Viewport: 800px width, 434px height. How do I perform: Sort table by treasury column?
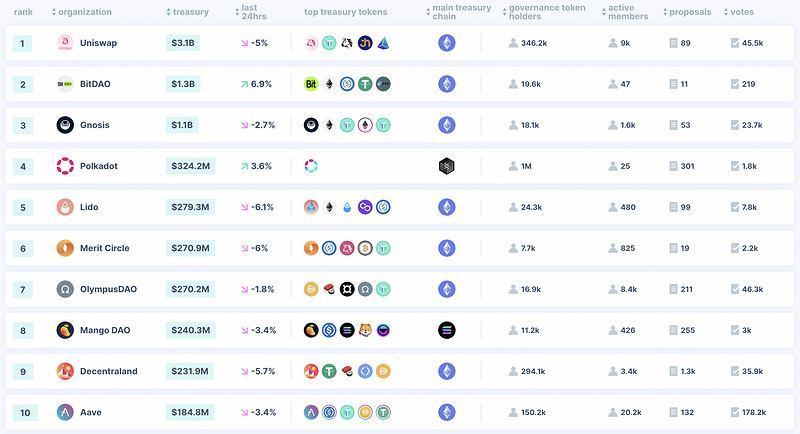(x=187, y=12)
